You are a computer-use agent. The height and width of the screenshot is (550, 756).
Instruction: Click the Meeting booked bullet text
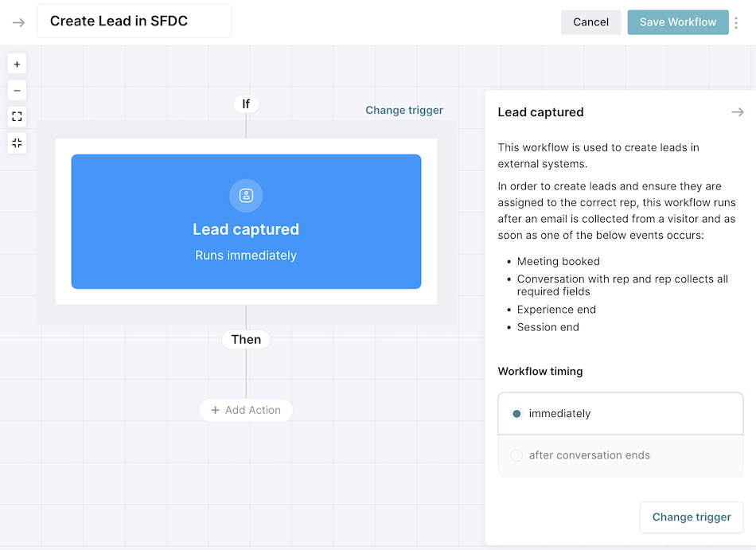pyautogui.click(x=559, y=261)
